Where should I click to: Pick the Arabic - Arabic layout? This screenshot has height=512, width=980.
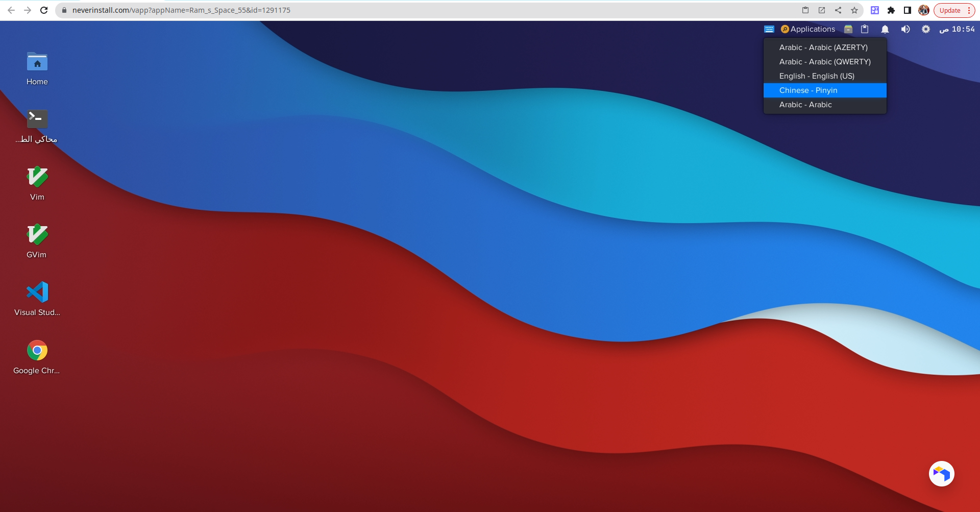coord(805,105)
